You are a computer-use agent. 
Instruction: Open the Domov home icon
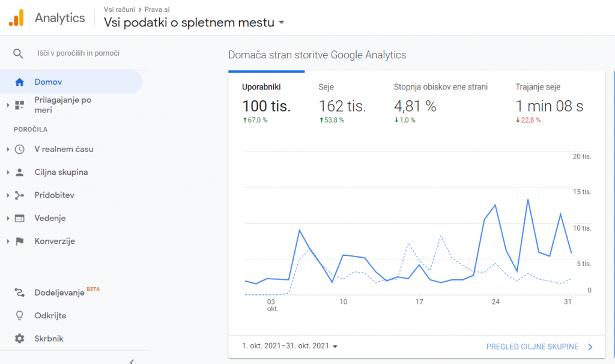tap(19, 81)
